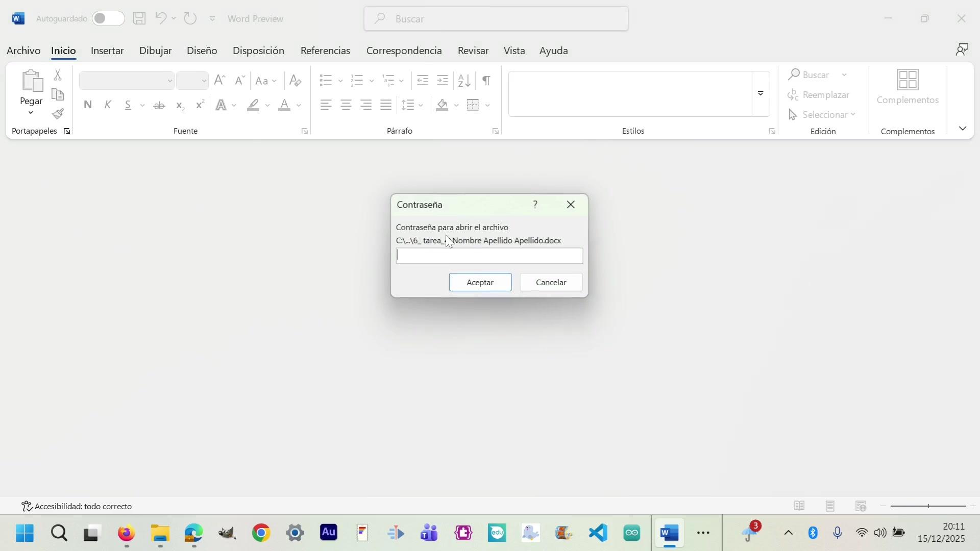
Task: Click the password input field
Action: point(489,256)
